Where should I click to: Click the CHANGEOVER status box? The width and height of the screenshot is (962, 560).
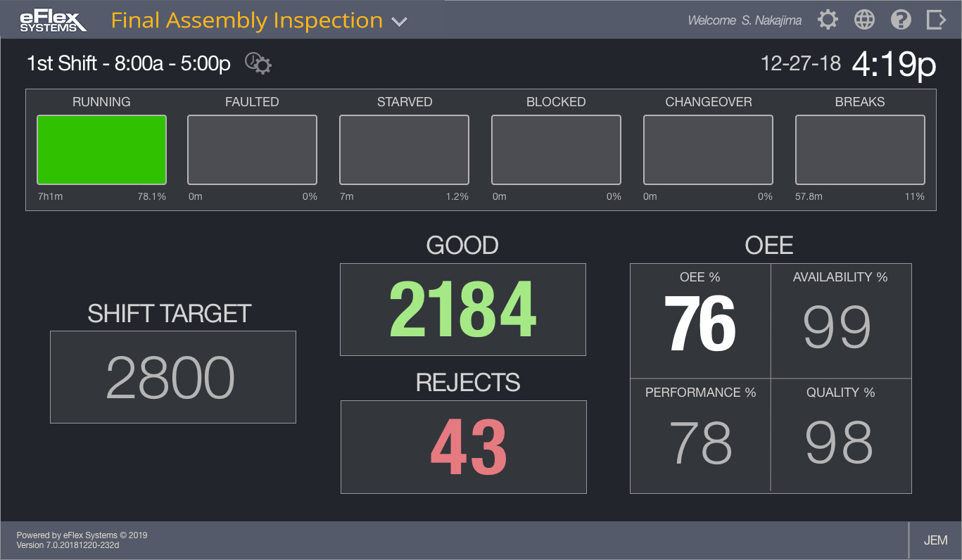708,150
